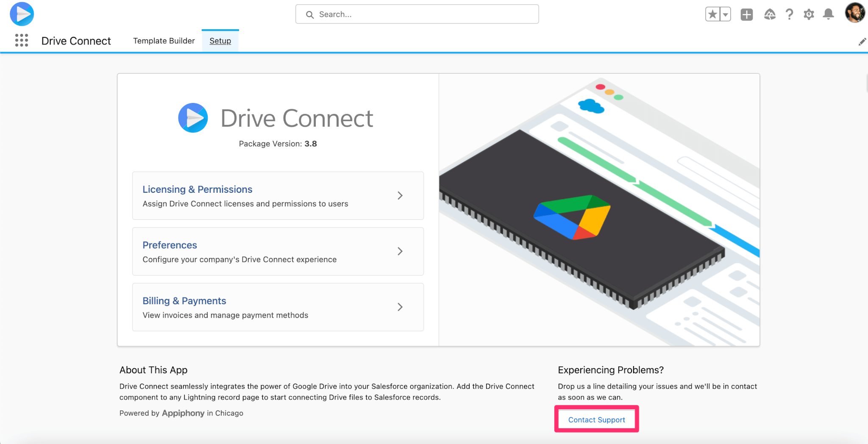868x444 pixels.
Task: Click the large Drive Connect logo in the card
Action: coord(193,118)
